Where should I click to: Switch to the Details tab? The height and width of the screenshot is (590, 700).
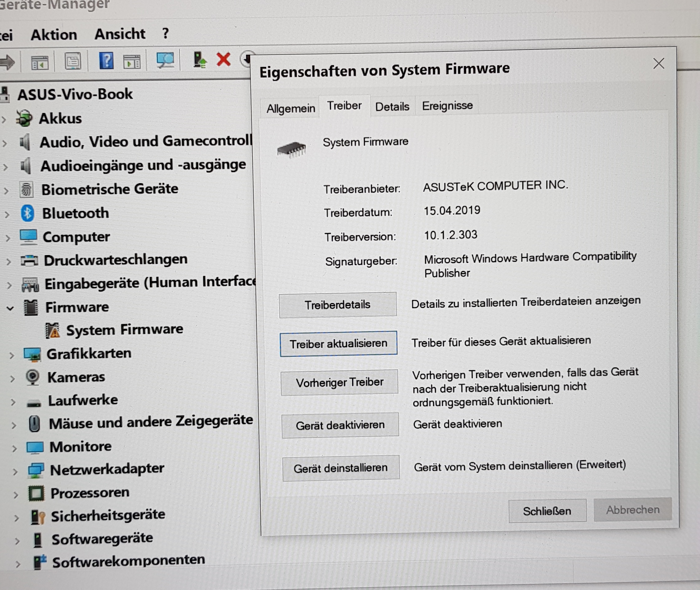point(392,107)
